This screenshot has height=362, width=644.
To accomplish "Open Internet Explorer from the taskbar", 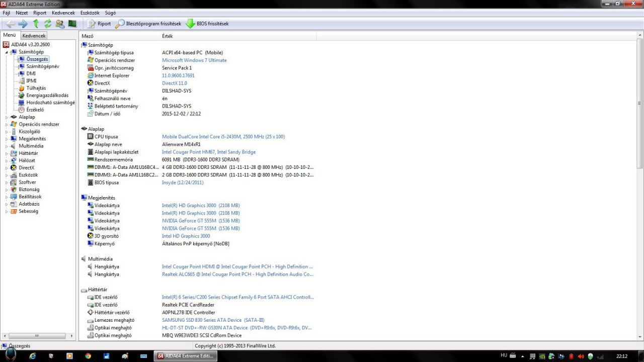I will [33, 356].
